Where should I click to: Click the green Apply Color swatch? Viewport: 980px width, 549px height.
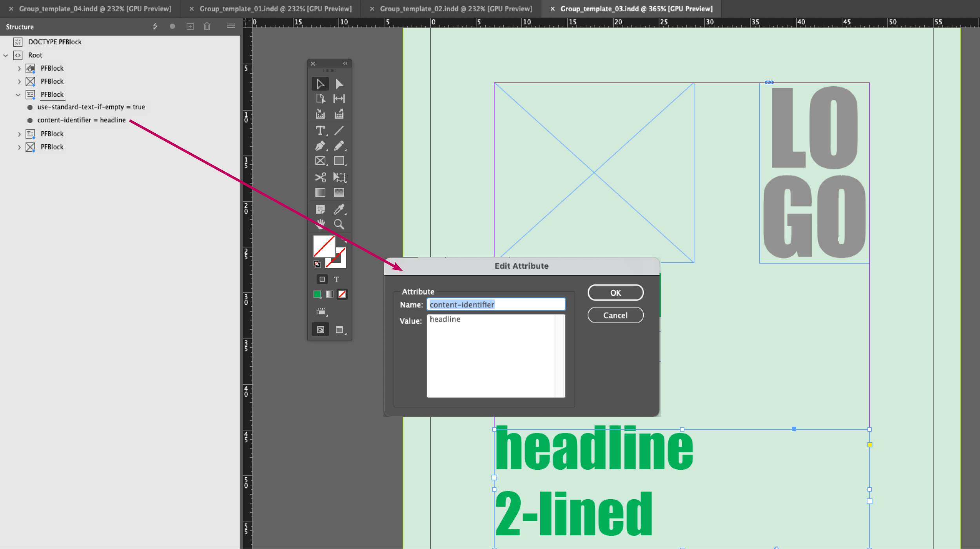click(x=317, y=294)
